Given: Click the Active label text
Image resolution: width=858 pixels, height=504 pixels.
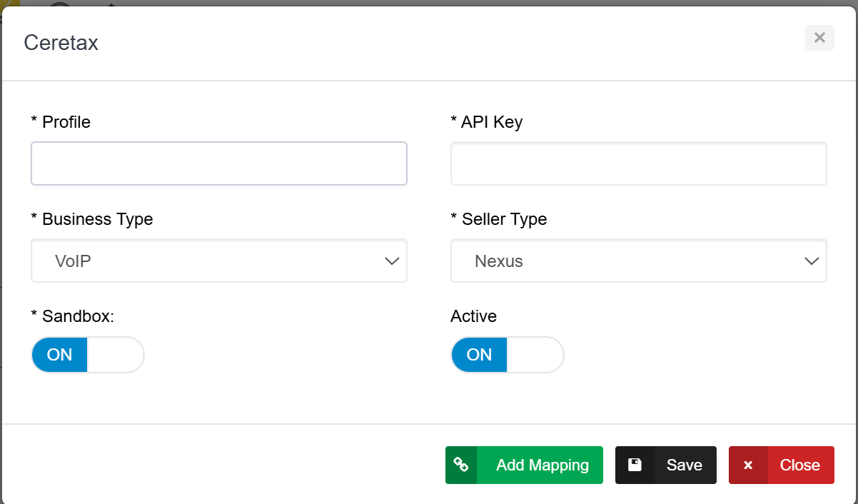Looking at the screenshot, I should [473, 316].
